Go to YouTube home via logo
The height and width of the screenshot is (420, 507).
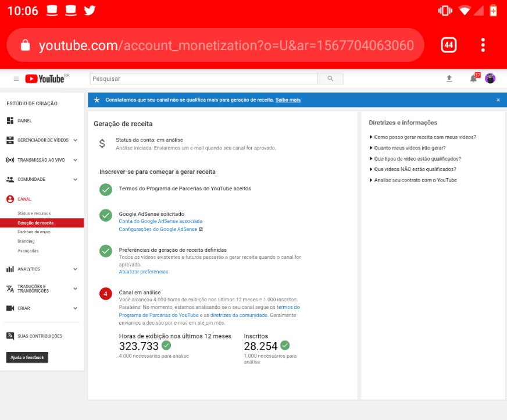45,79
